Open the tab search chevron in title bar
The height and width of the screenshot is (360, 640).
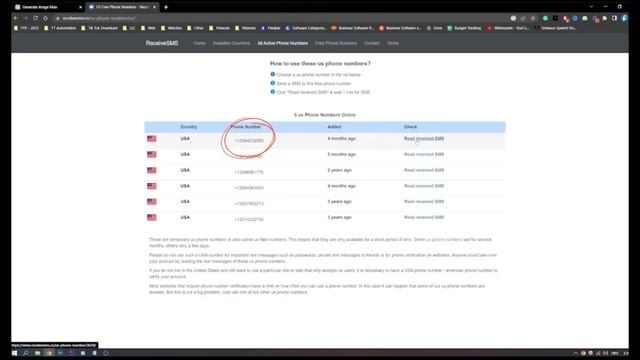click(591, 7)
